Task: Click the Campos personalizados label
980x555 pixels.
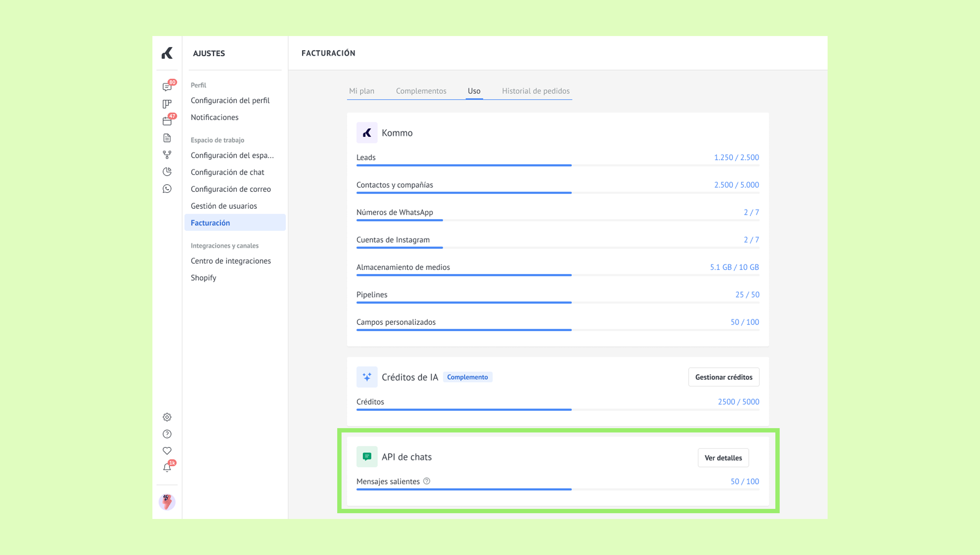Action: pos(396,322)
